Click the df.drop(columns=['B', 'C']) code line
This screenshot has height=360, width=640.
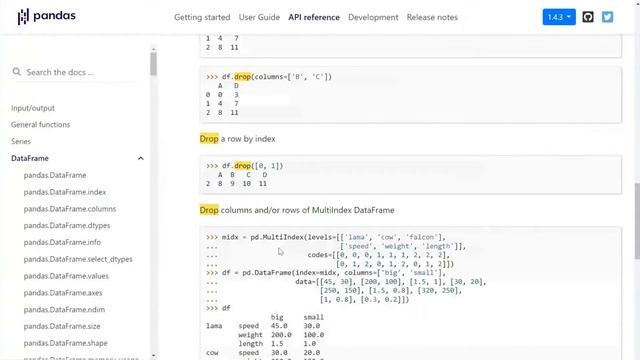tap(269, 77)
